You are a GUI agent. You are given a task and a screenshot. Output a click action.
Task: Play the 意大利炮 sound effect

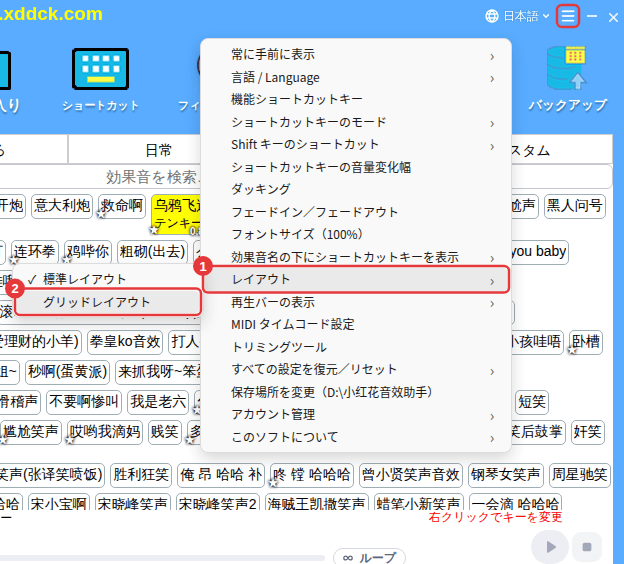pos(62,206)
